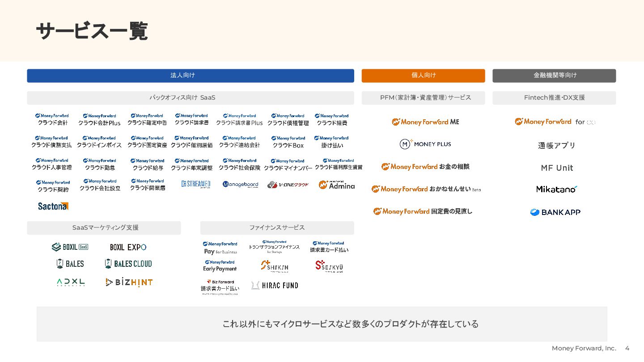This screenshot has height=362, width=644.
Task: Select Biz Forward 請求書カード払い logo
Action: point(220,287)
